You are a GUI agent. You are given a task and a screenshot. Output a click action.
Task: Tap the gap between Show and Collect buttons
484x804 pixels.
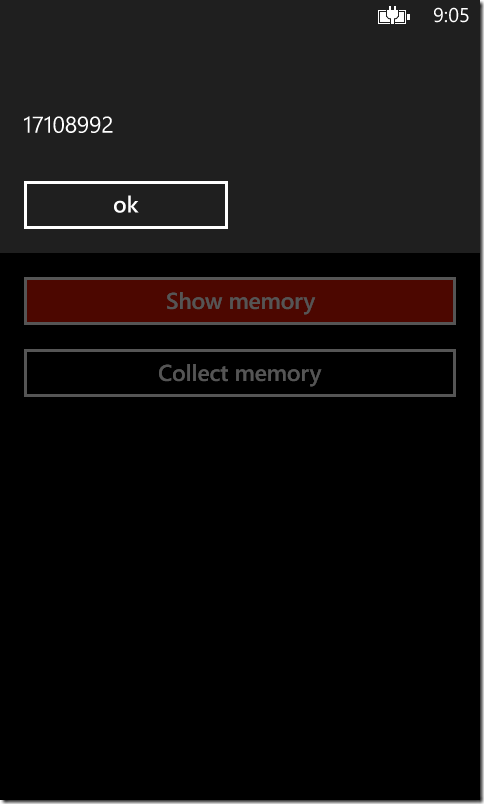point(240,337)
